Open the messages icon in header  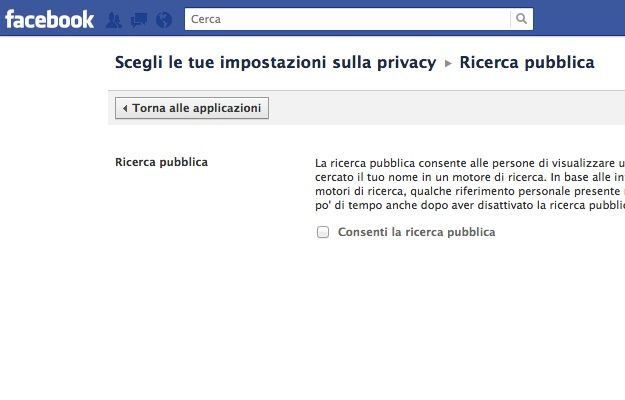[x=139, y=20]
